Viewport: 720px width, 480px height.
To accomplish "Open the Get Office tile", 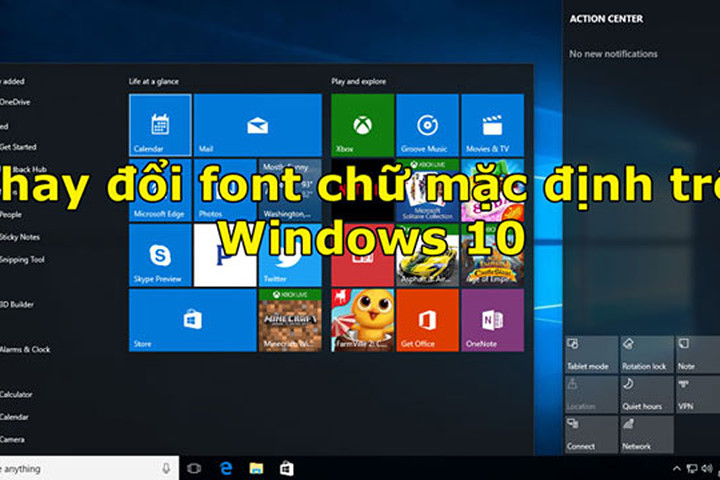I will point(427,320).
